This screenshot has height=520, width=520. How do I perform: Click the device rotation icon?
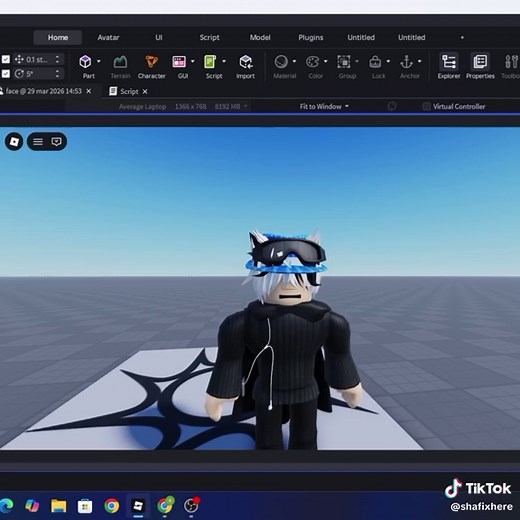[392, 106]
